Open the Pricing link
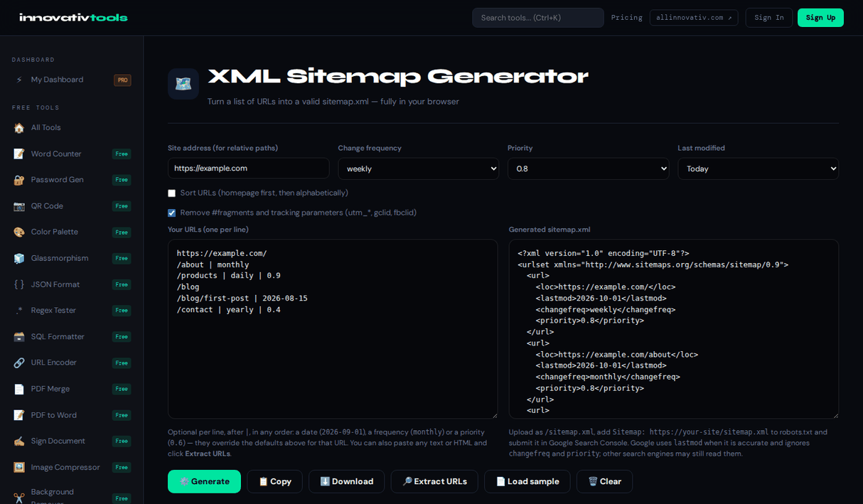This screenshot has height=504, width=863. point(626,18)
